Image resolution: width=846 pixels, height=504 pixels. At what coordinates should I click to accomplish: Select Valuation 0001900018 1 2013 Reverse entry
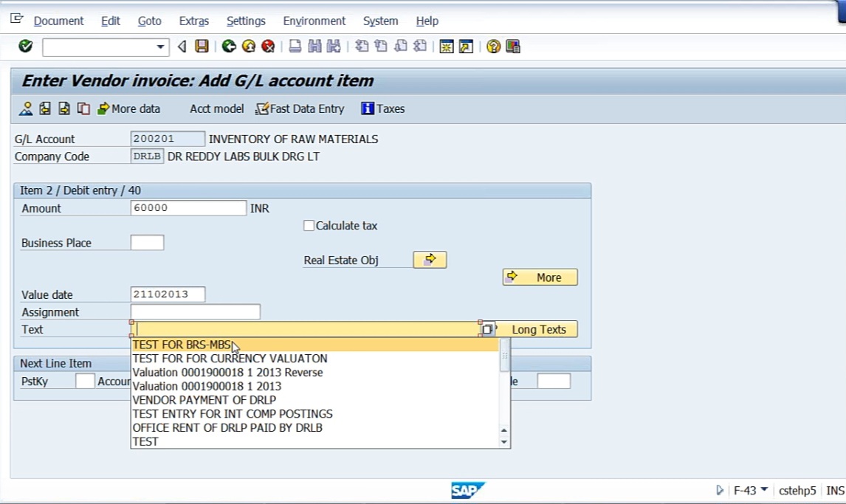click(x=314, y=373)
